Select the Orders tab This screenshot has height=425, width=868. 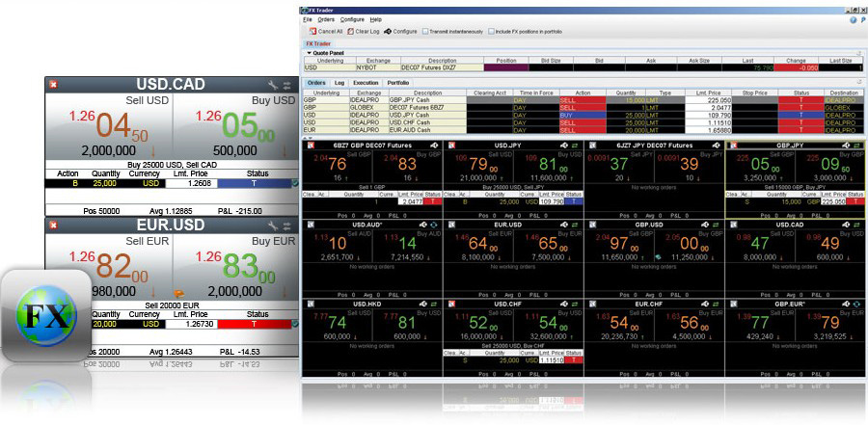pos(316,83)
